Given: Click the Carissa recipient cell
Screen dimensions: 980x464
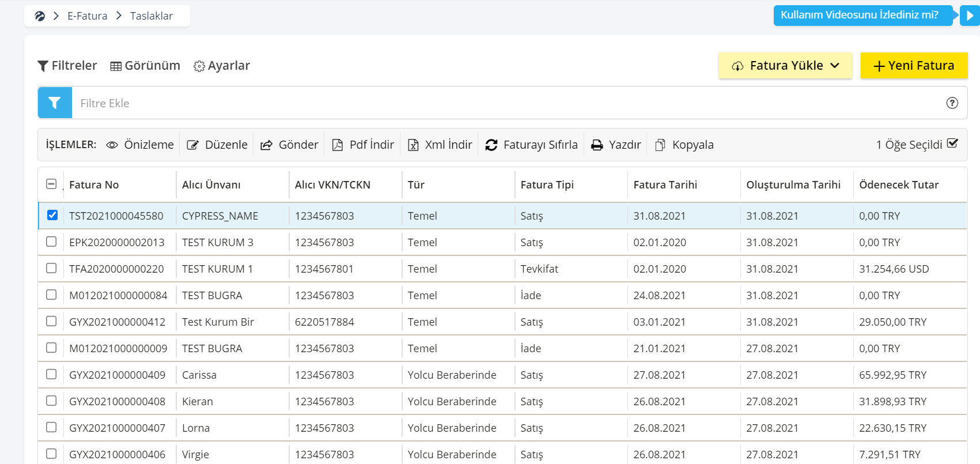Looking at the screenshot, I should (199, 375).
